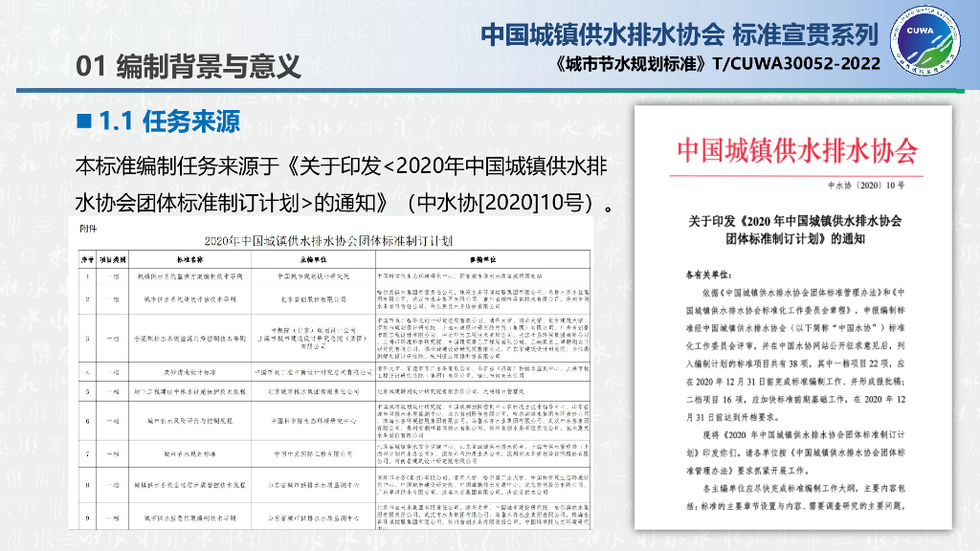The image size is (980, 551).
Task: Click the standard name '城市节水规划标准' in row 7
Action: point(190,454)
